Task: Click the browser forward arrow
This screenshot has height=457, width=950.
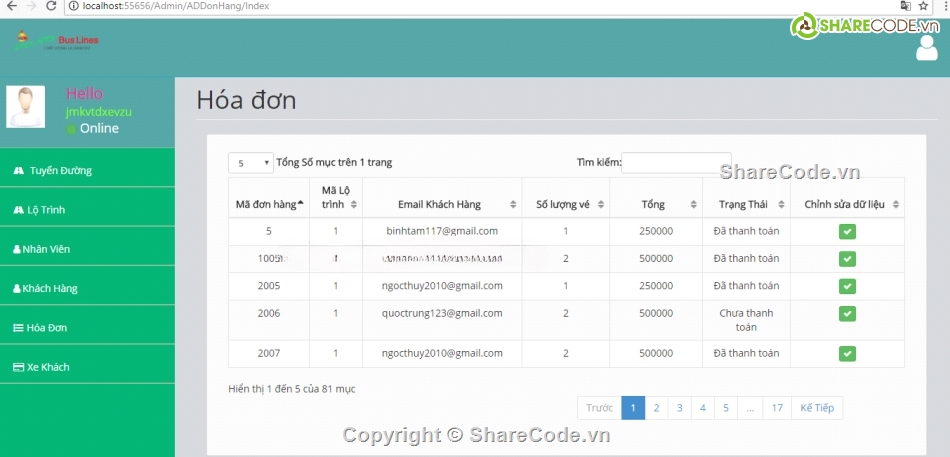Action: (x=32, y=6)
